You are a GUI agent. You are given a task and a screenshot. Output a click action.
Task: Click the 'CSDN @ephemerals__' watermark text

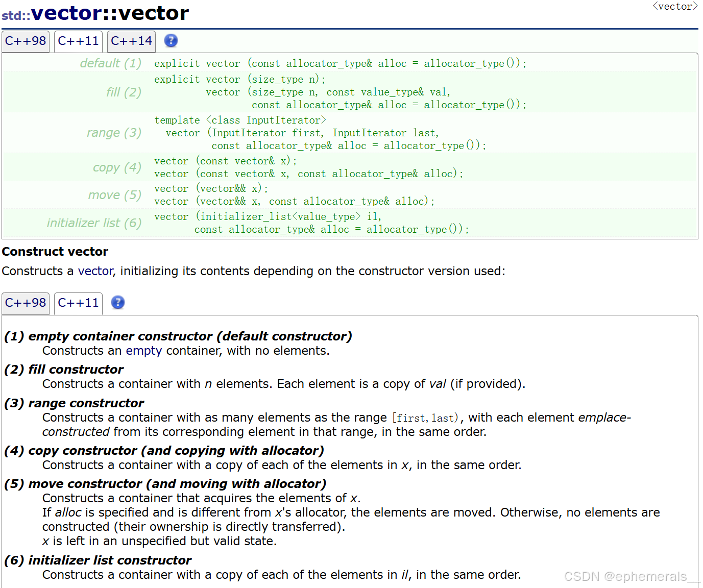click(632, 576)
